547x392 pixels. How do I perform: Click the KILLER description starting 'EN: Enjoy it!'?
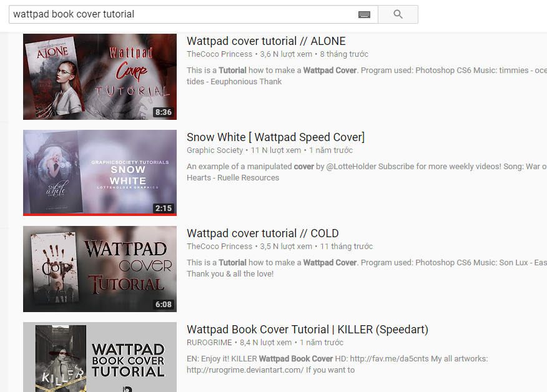337,364
